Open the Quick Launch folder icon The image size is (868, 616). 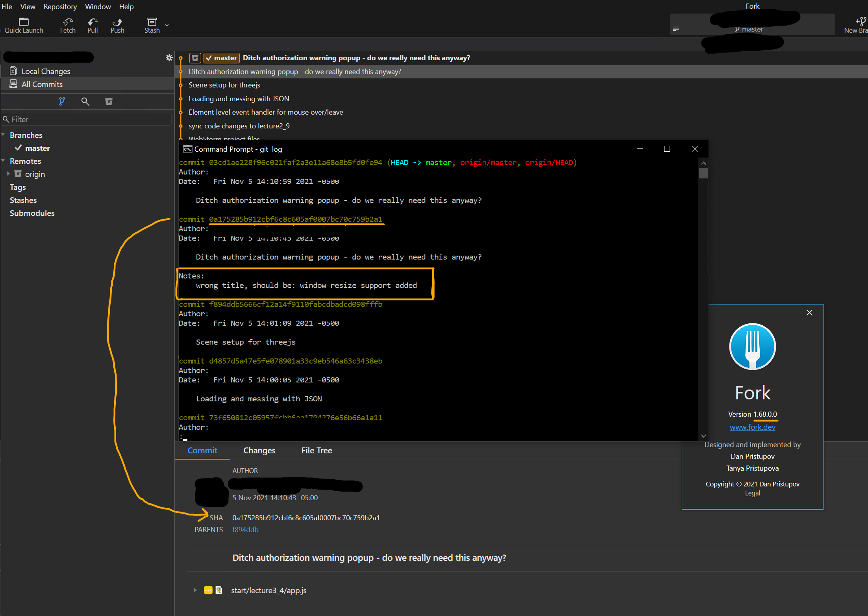coord(24,22)
